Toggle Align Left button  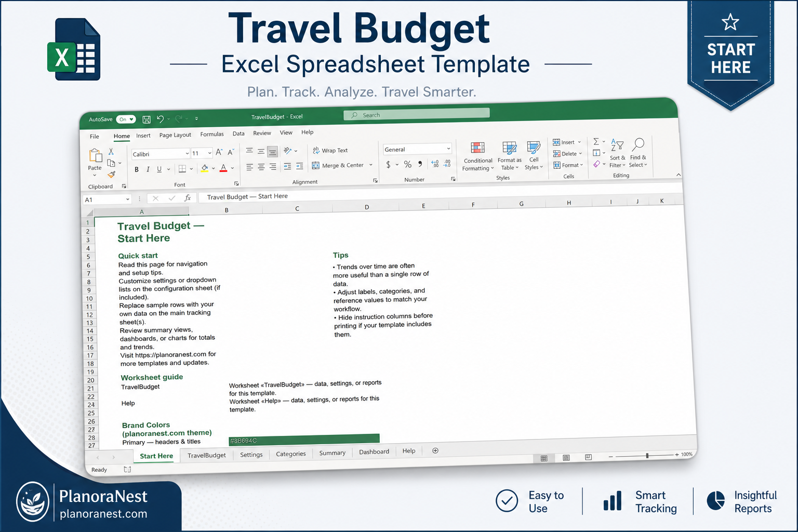249,167
